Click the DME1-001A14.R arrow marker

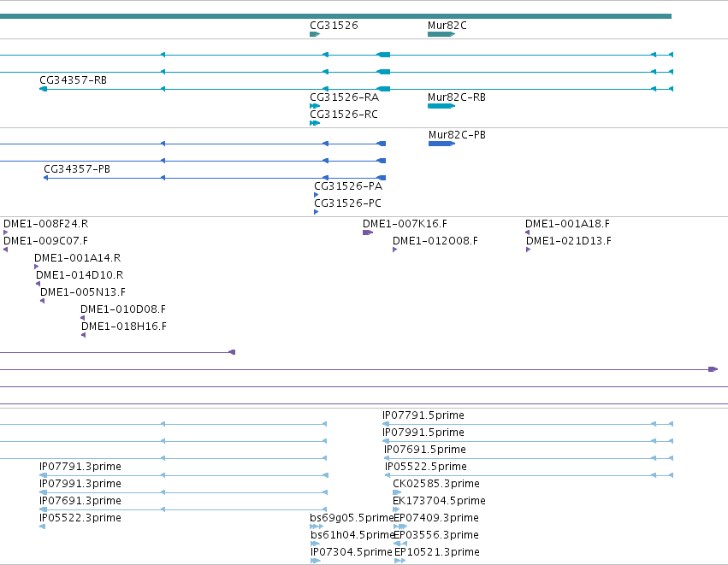point(37,268)
